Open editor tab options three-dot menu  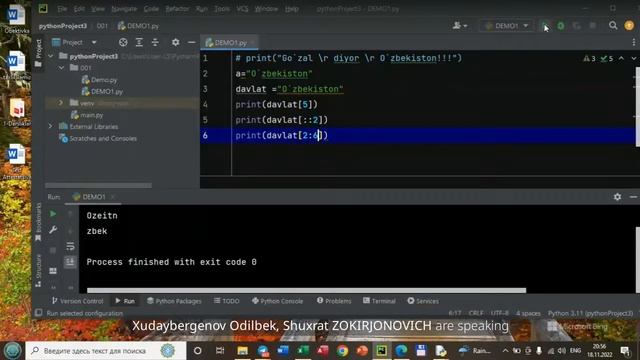[633, 42]
